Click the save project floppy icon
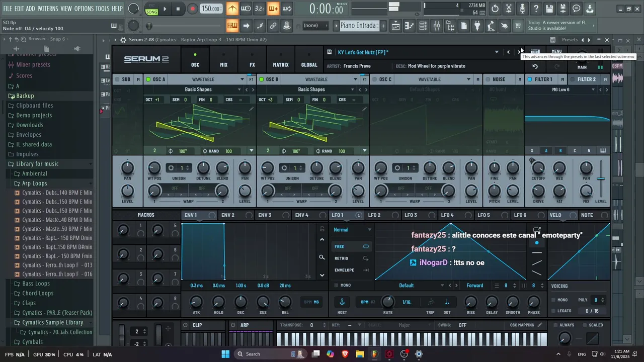This screenshot has height=362, width=644. 549,9
